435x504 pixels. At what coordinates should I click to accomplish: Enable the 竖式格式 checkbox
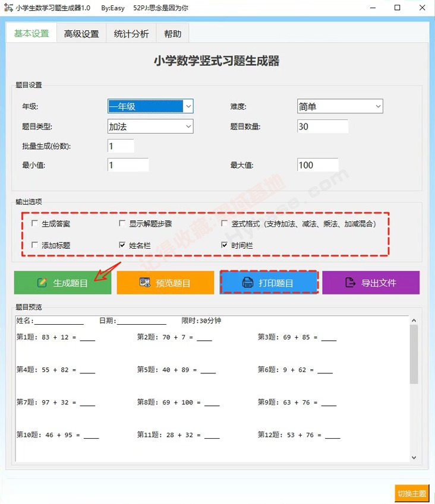224,223
